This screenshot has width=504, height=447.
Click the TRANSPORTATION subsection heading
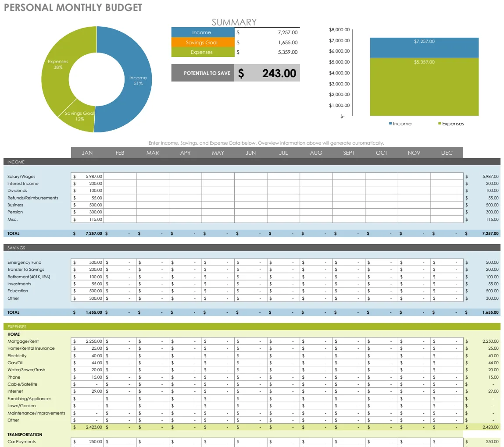click(x=25, y=434)
